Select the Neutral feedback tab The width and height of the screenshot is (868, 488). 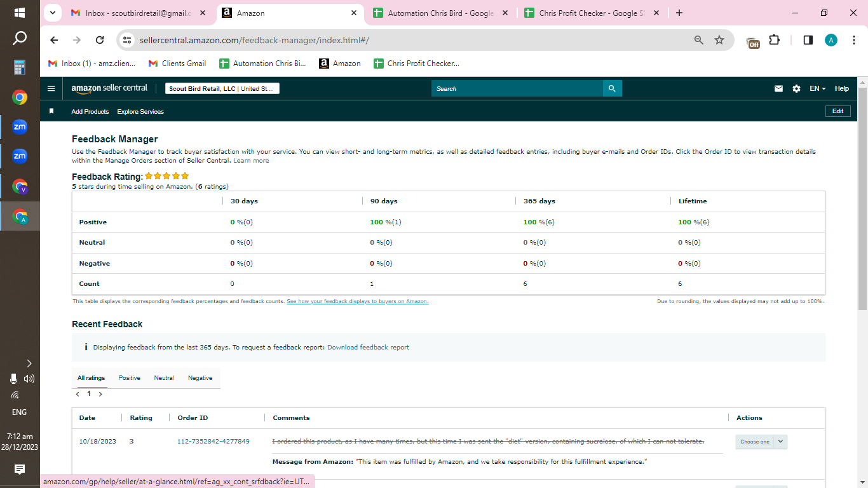(x=164, y=378)
